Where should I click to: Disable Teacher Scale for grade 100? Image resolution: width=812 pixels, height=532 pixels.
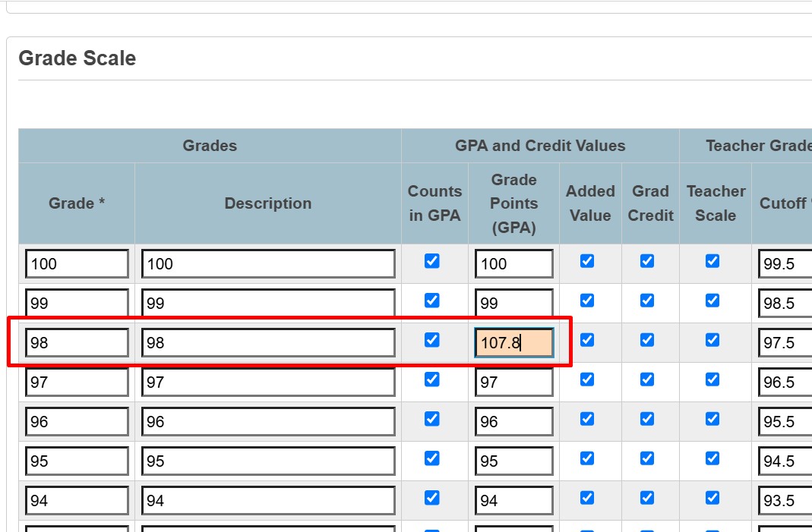712,261
